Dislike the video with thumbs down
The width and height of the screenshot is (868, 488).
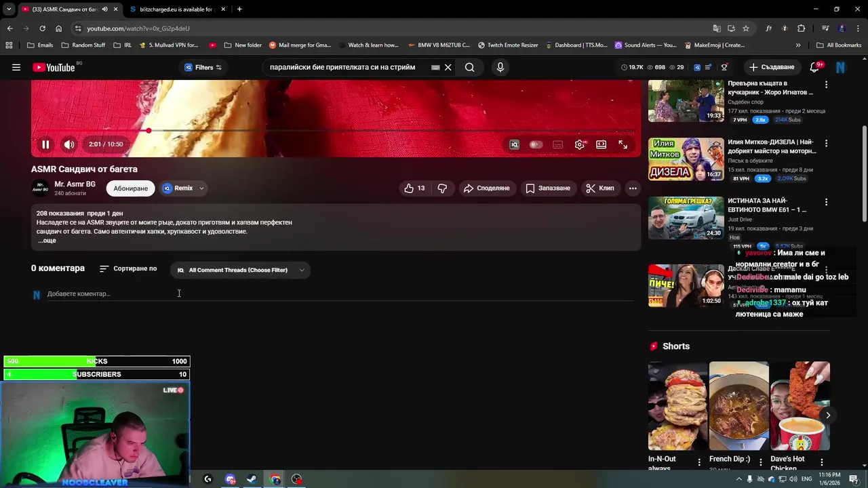tap(442, 188)
